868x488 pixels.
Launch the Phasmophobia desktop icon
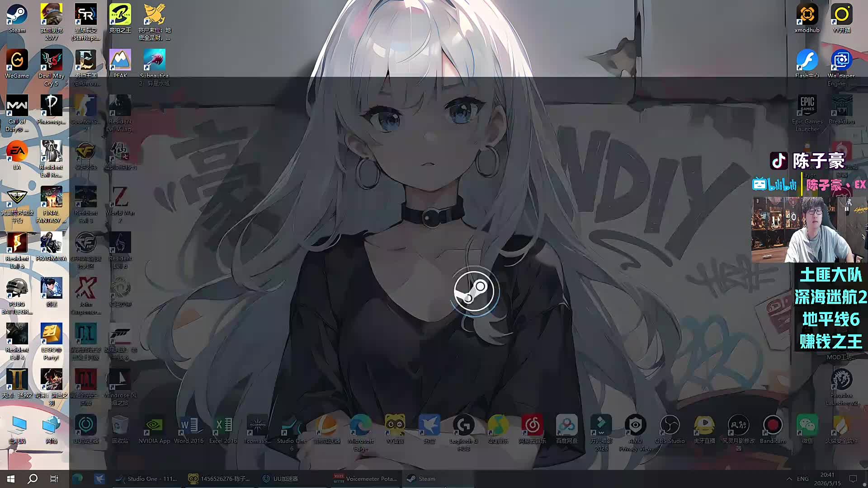coord(51,110)
